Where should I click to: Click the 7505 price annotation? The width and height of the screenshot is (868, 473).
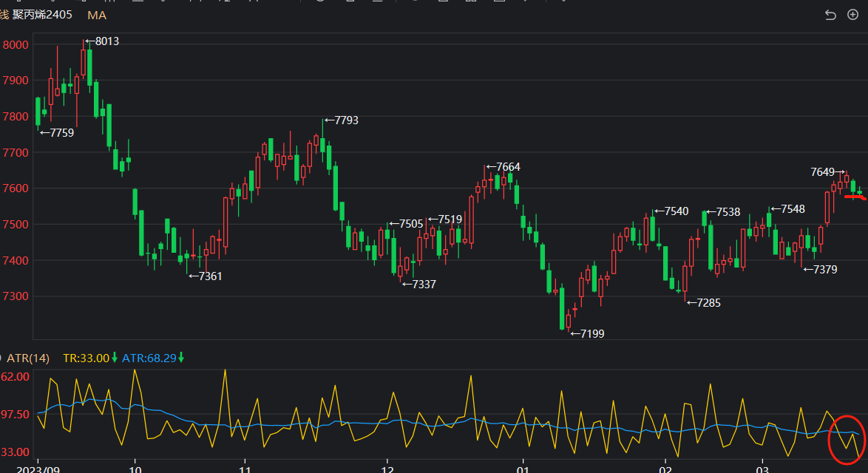point(411,224)
